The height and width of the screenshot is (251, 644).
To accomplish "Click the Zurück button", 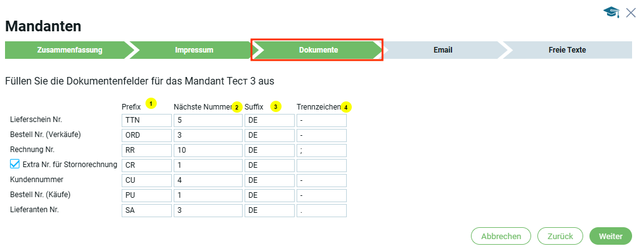I will [561, 236].
